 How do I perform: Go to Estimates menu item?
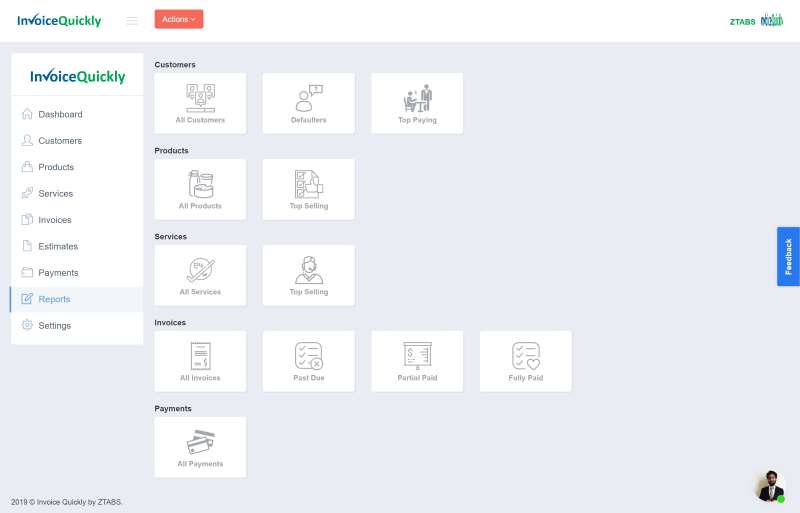(77, 246)
